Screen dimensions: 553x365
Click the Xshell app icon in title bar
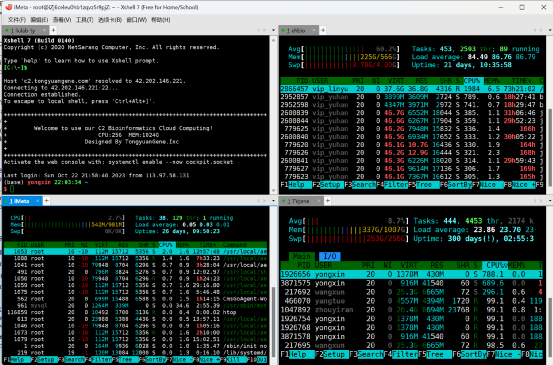coord(8,7)
